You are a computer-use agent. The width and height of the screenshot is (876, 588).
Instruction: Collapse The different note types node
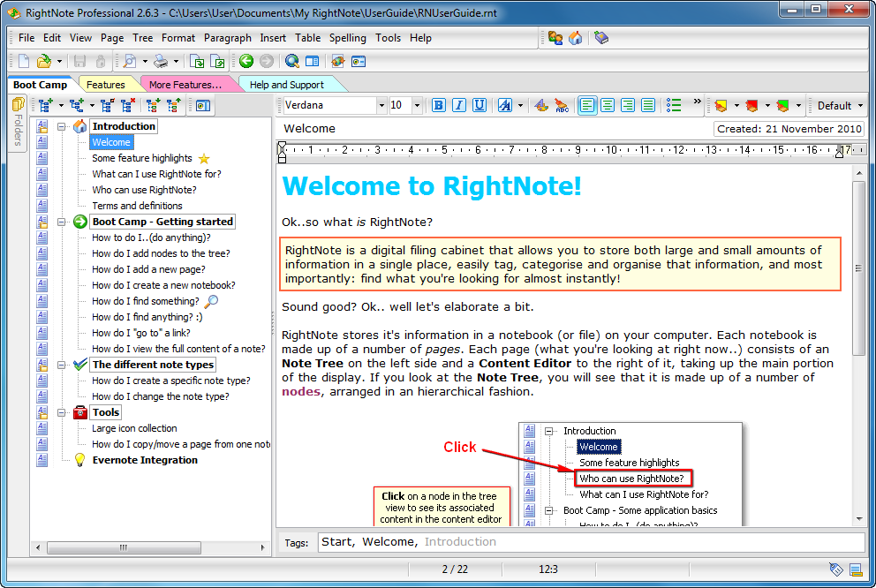62,366
